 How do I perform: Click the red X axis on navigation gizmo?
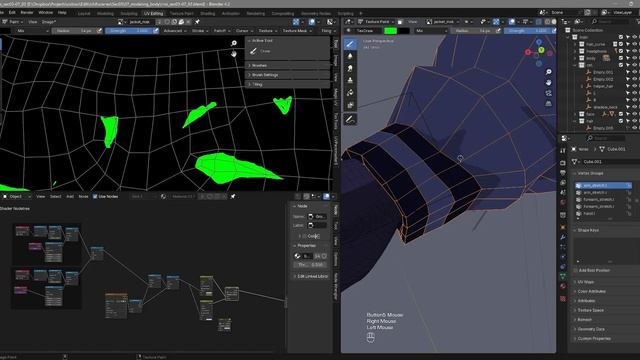[528, 52]
